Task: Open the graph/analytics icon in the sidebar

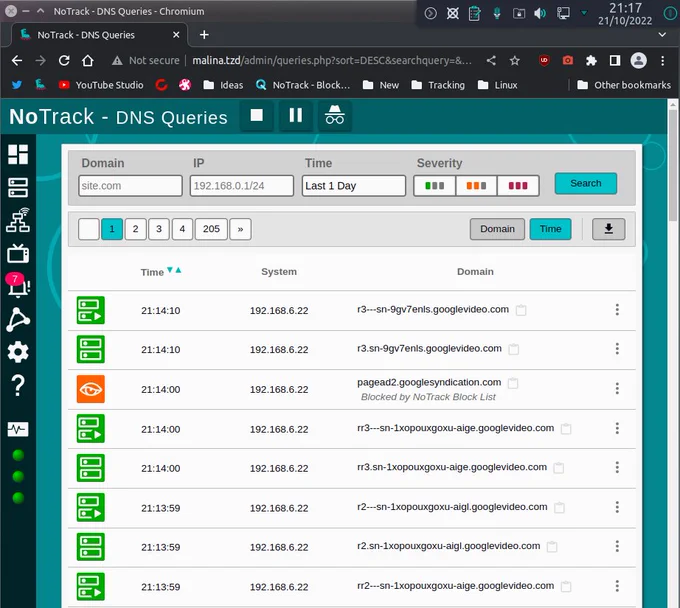Action: (x=18, y=320)
